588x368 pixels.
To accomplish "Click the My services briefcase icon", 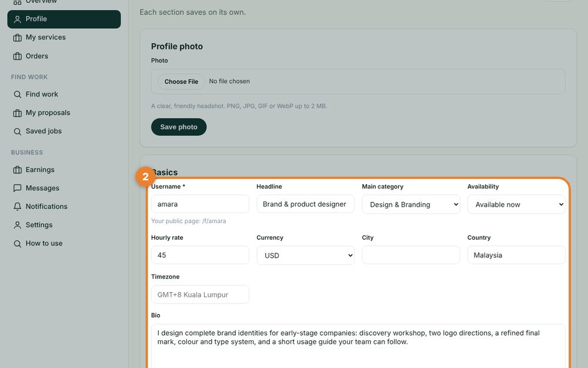I will (x=17, y=38).
